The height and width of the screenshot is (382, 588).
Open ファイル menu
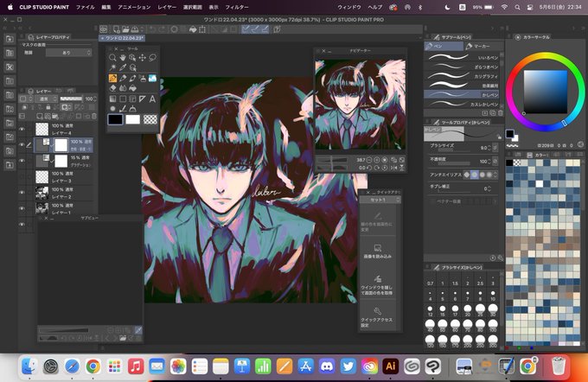coord(85,7)
